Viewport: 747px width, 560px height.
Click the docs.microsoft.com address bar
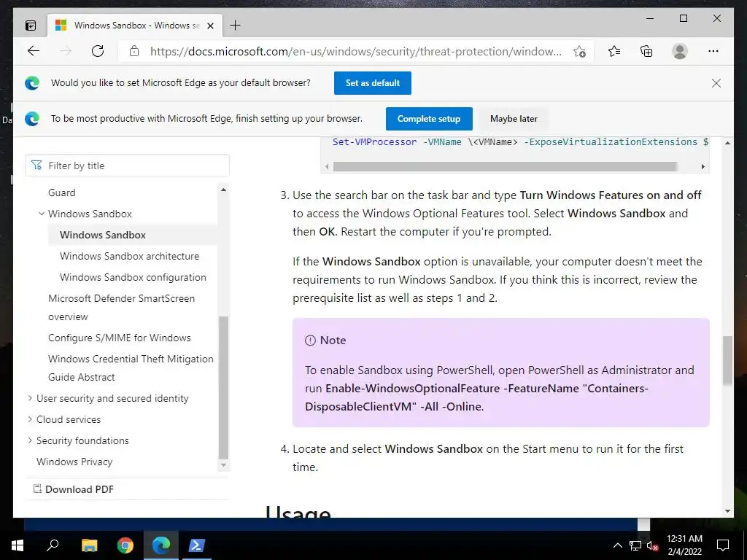pyautogui.click(x=355, y=52)
